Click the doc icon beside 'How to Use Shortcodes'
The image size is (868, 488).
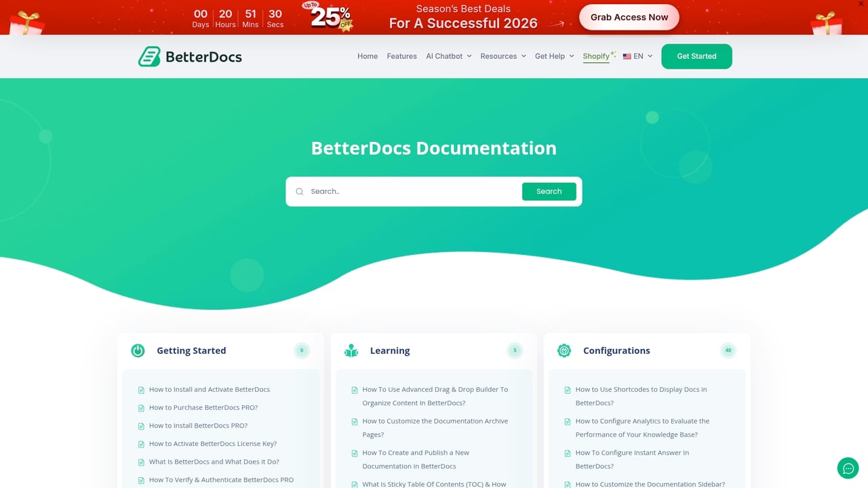[567, 390]
